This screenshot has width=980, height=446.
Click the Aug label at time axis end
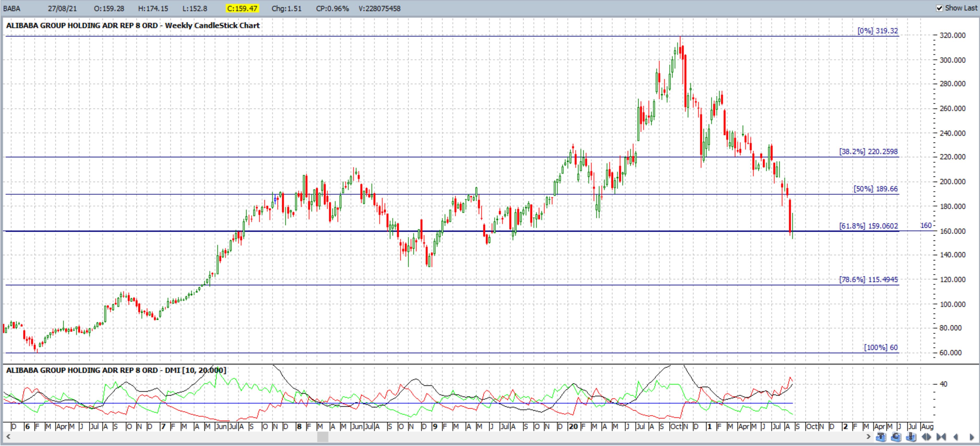pyautogui.click(x=927, y=427)
